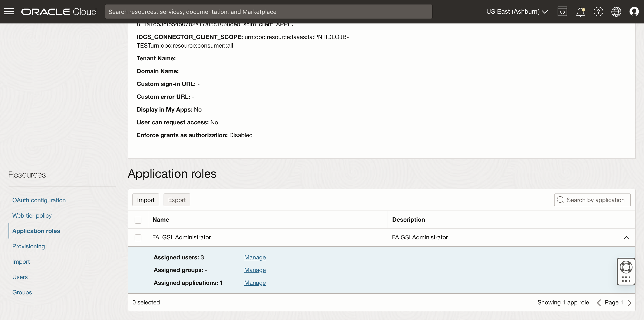Open the user profile avatar menu

coord(634,12)
